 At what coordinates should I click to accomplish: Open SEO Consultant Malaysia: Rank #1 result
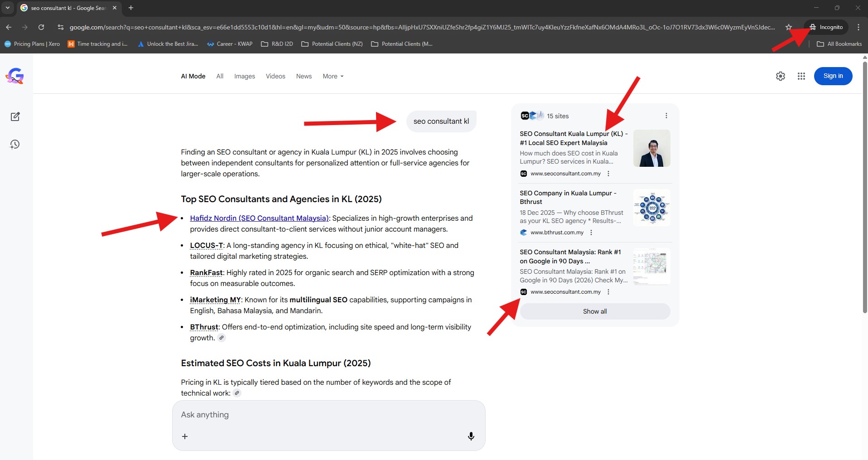click(570, 257)
